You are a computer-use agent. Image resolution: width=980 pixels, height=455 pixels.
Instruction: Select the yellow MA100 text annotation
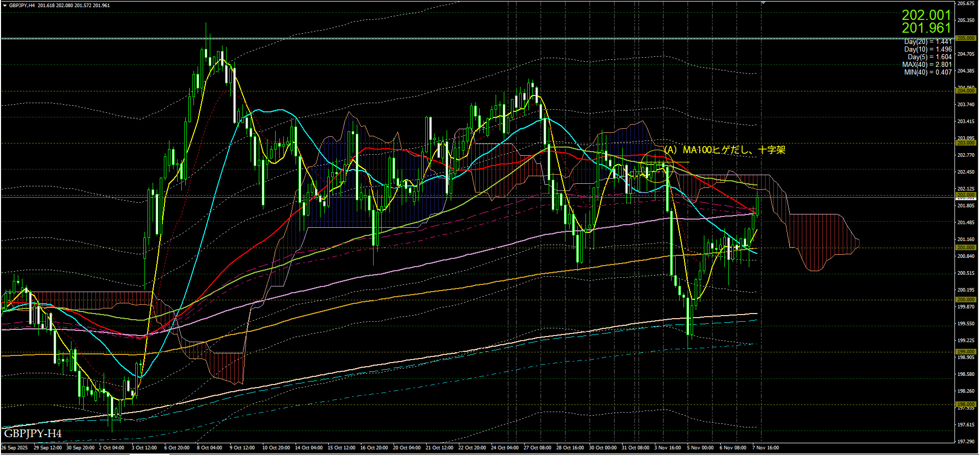click(x=724, y=150)
